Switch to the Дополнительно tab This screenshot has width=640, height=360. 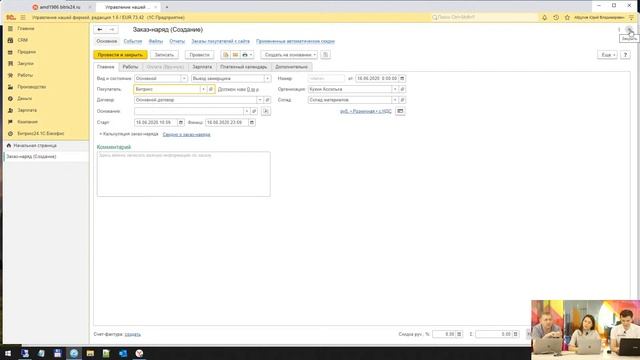pyautogui.click(x=291, y=67)
